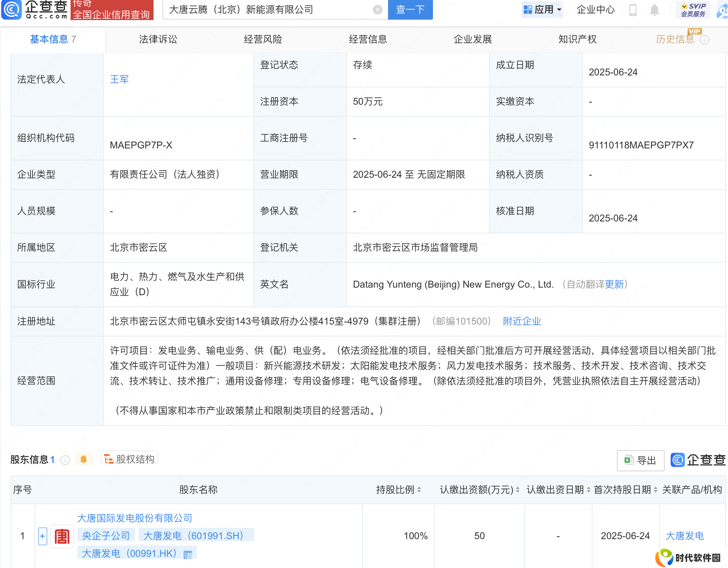Sort by 认缴出资额 column

pyautogui.click(x=518, y=490)
